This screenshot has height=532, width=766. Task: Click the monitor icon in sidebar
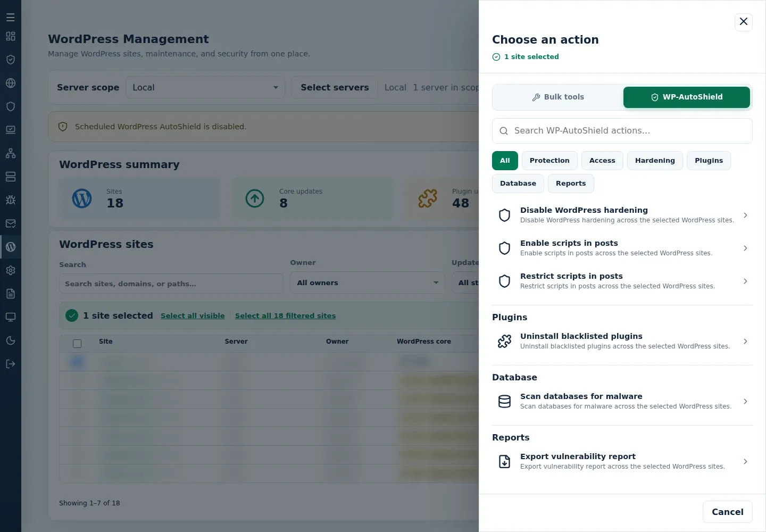pos(11,317)
